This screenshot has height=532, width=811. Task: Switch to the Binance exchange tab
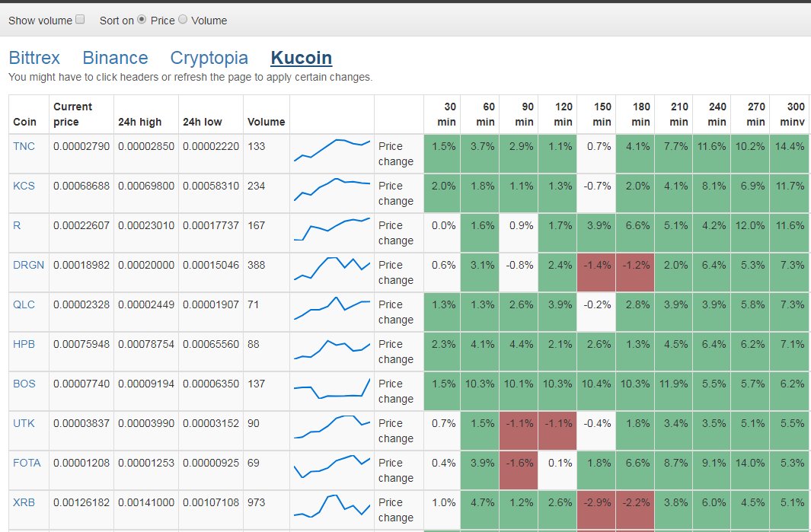click(115, 58)
